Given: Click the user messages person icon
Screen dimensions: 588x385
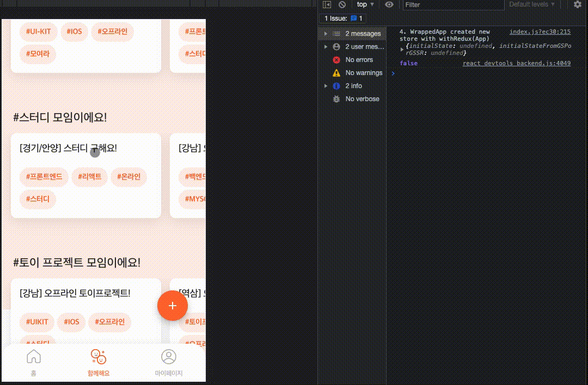Looking at the screenshot, I should pos(336,47).
